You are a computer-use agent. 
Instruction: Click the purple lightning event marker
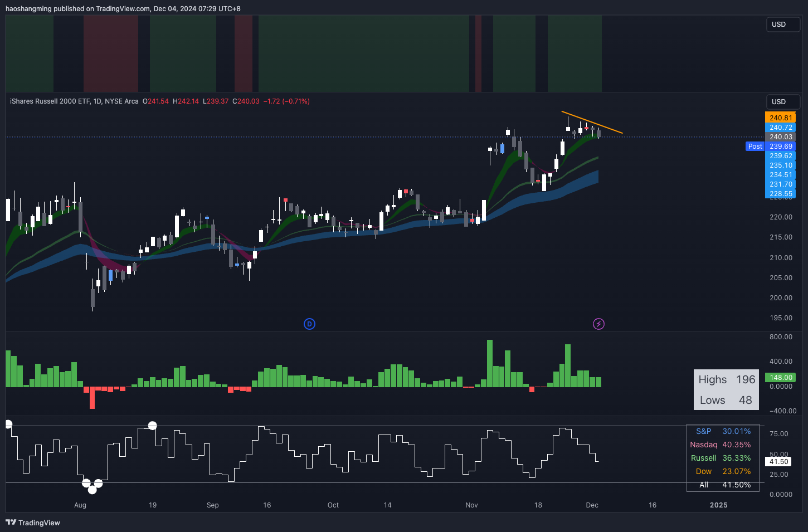[x=598, y=324]
